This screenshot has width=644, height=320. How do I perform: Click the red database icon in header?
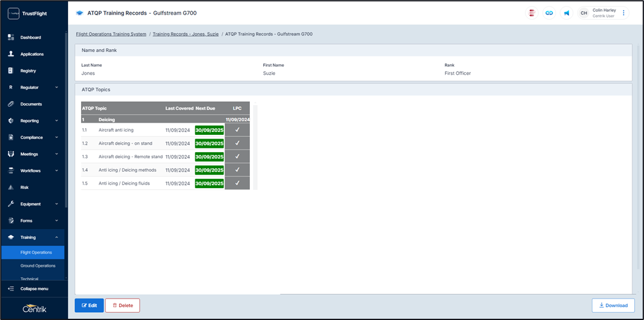point(532,13)
